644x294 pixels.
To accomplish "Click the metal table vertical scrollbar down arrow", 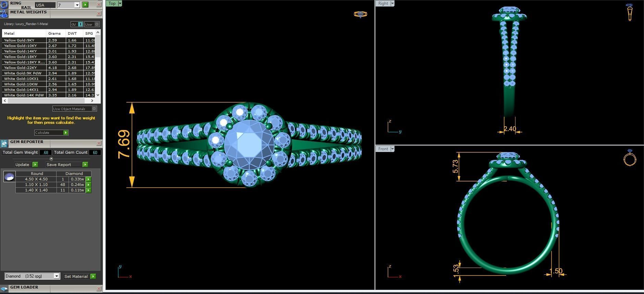I will click(98, 95).
